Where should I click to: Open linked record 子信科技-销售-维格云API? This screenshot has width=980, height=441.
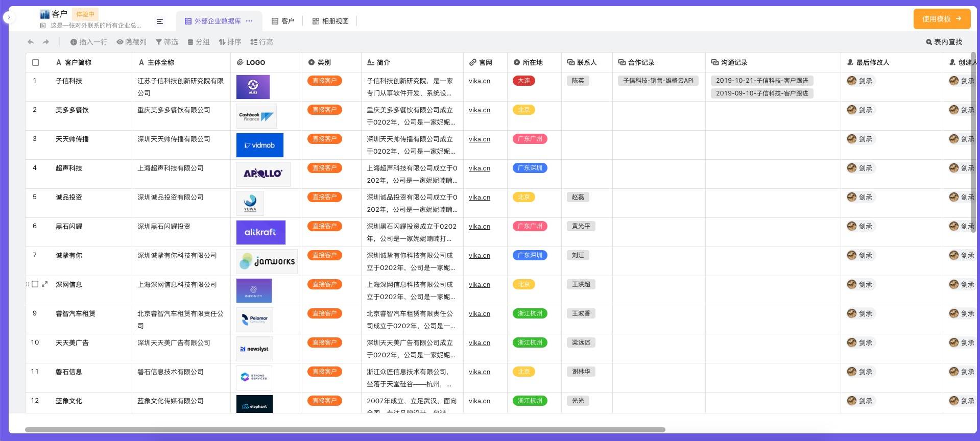tap(658, 81)
